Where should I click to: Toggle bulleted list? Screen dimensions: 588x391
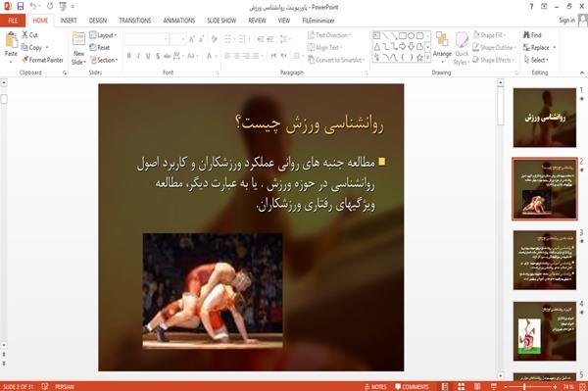227,39
